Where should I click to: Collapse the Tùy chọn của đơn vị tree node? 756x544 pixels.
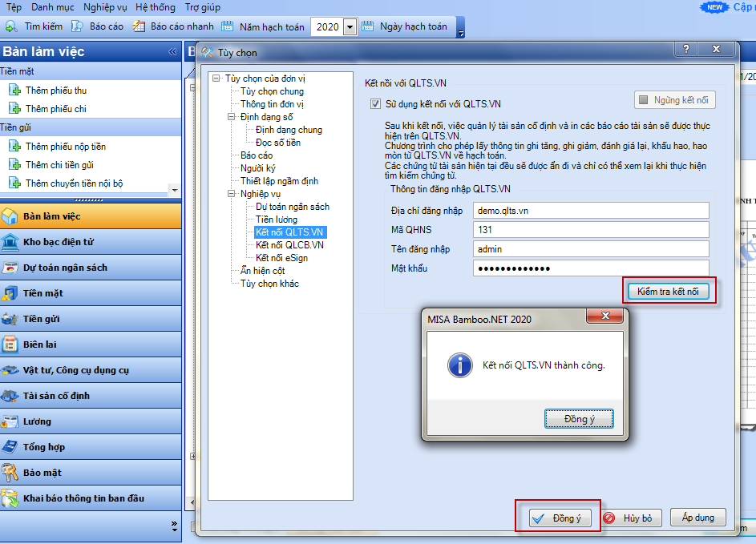[x=216, y=78]
